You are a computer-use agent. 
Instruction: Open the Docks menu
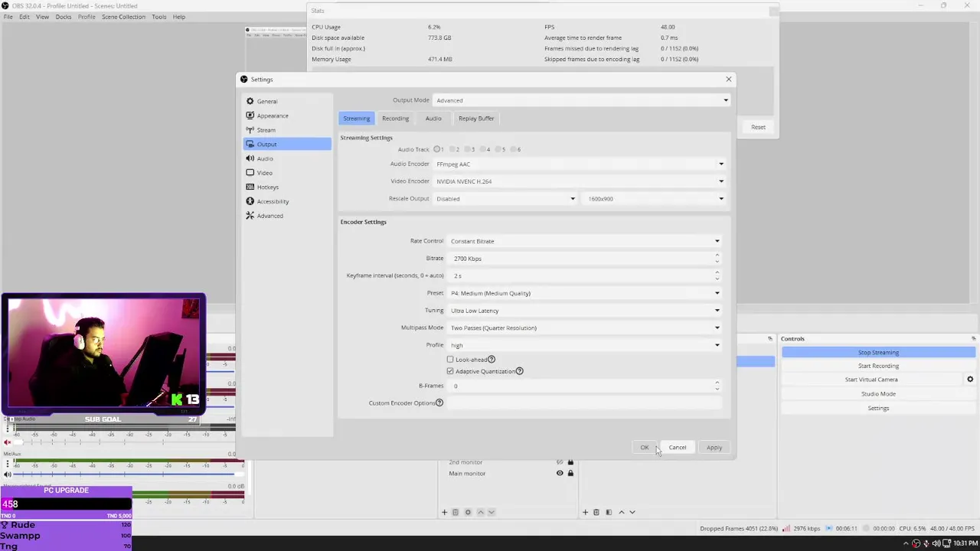coord(64,17)
